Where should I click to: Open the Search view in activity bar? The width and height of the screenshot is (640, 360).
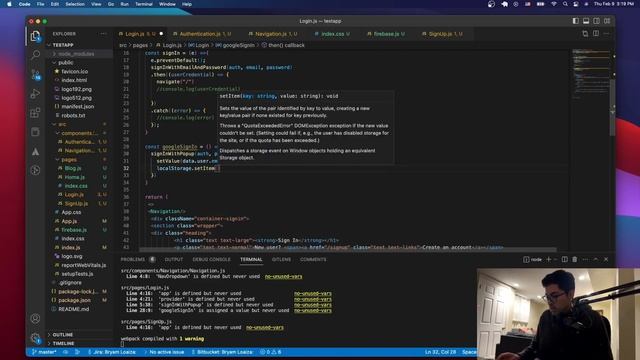pyautogui.click(x=36, y=54)
